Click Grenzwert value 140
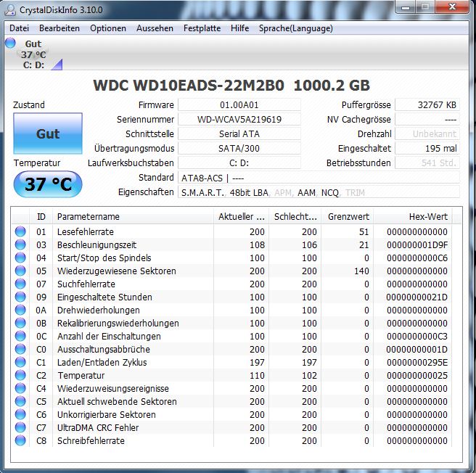 coord(361,271)
